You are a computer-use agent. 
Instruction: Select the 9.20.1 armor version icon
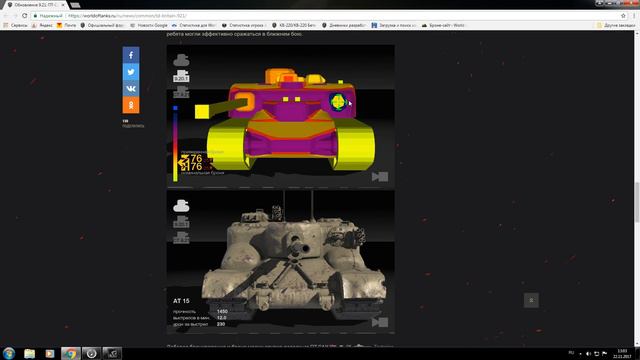[181, 76]
